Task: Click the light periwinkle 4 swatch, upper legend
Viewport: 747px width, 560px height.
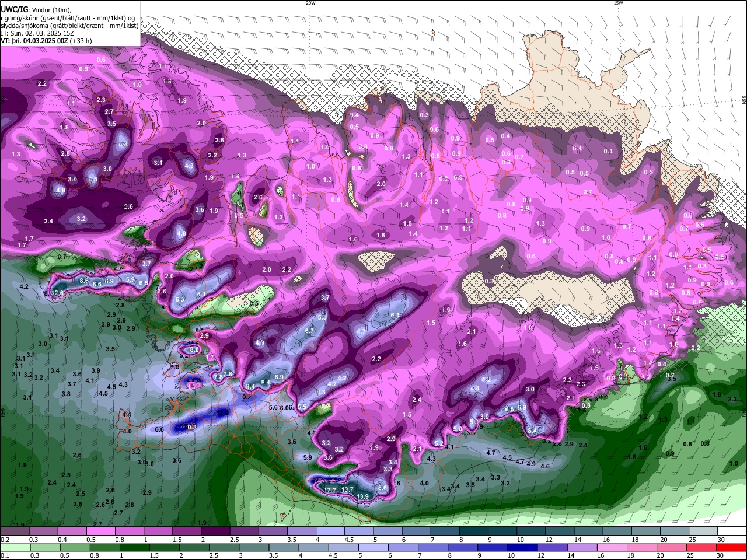Action: tap(330, 531)
